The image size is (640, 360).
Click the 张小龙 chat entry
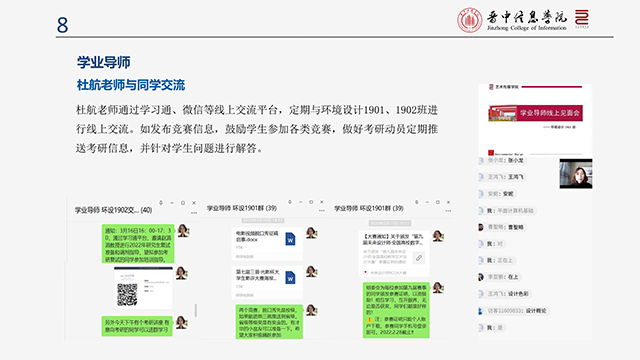pos(505,160)
